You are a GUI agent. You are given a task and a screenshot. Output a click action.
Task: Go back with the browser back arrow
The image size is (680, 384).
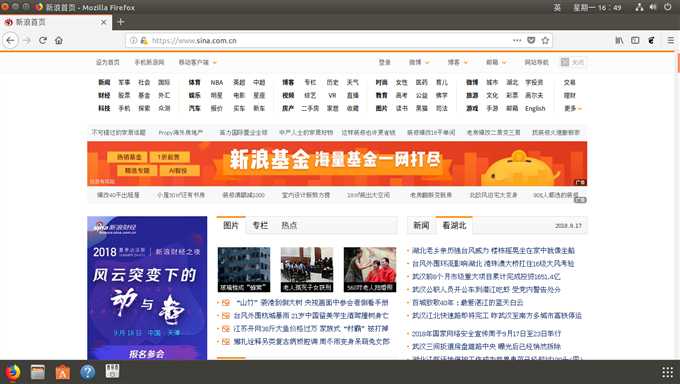click(10, 40)
